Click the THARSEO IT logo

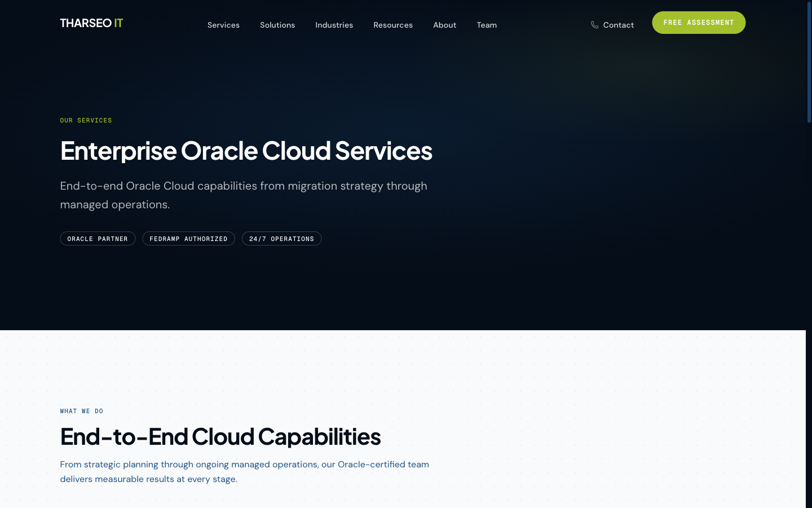tap(91, 23)
